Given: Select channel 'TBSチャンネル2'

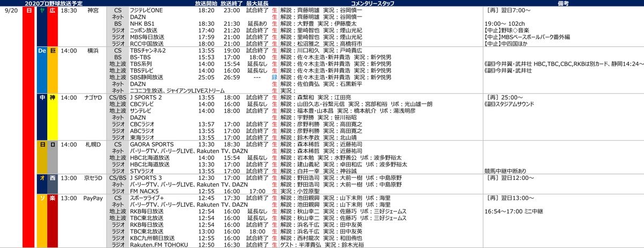Looking at the screenshot, I should click(x=148, y=50).
